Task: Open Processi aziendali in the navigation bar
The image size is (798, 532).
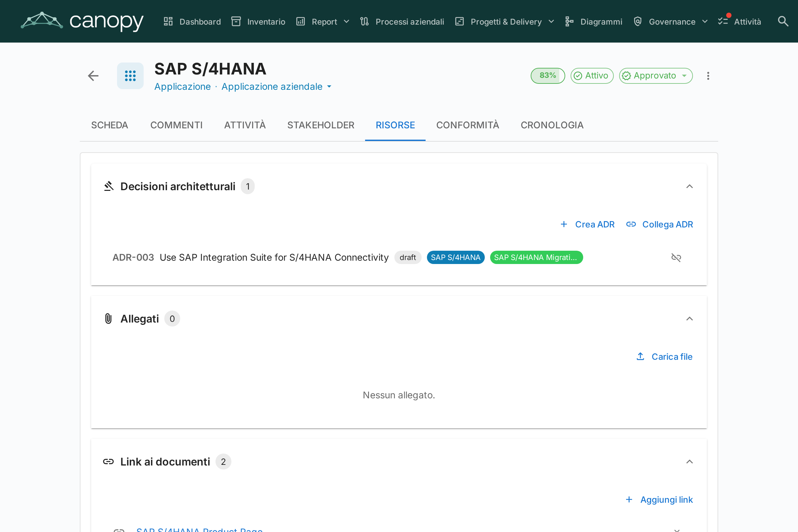Action: pyautogui.click(x=402, y=22)
